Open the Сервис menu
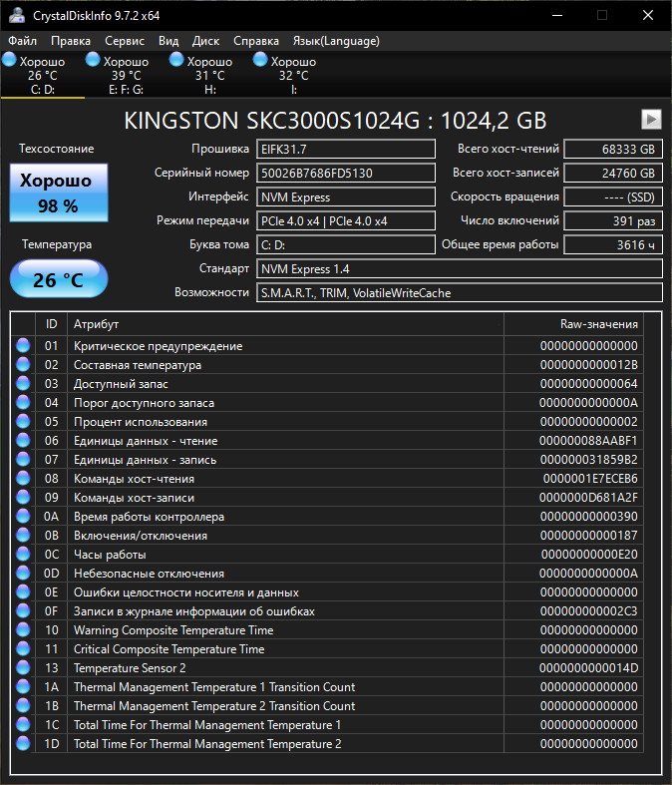Viewport: 672px width, 785px height. click(x=124, y=41)
